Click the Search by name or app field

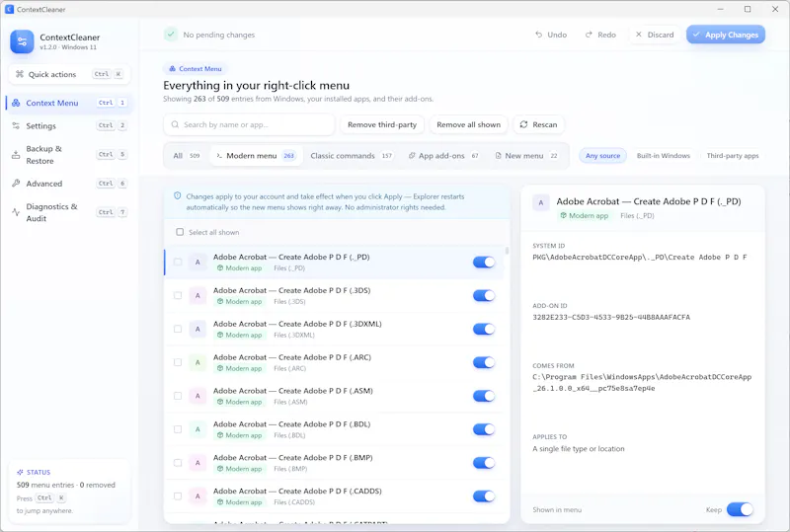pyautogui.click(x=249, y=124)
